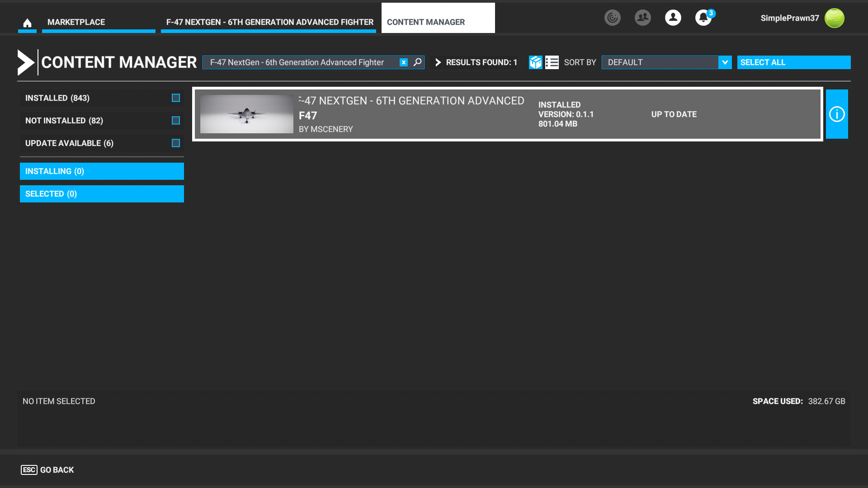Switch to package grid view icon
Viewport: 868px width, 488px height.
pyautogui.click(x=536, y=62)
